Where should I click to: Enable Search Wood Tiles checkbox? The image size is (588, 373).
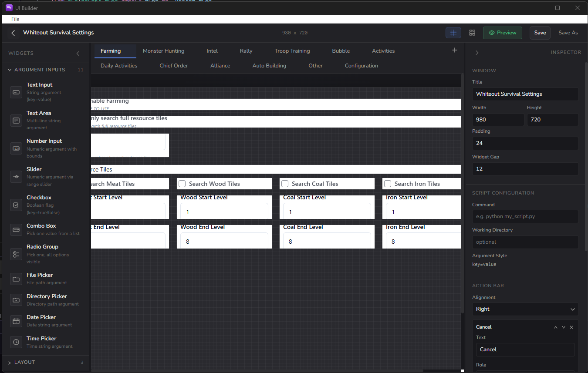click(x=182, y=184)
